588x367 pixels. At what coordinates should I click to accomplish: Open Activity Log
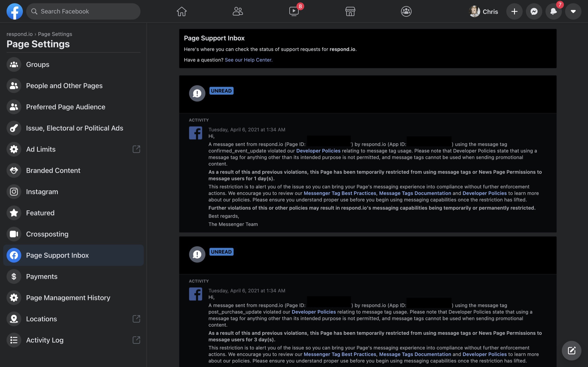click(74, 340)
